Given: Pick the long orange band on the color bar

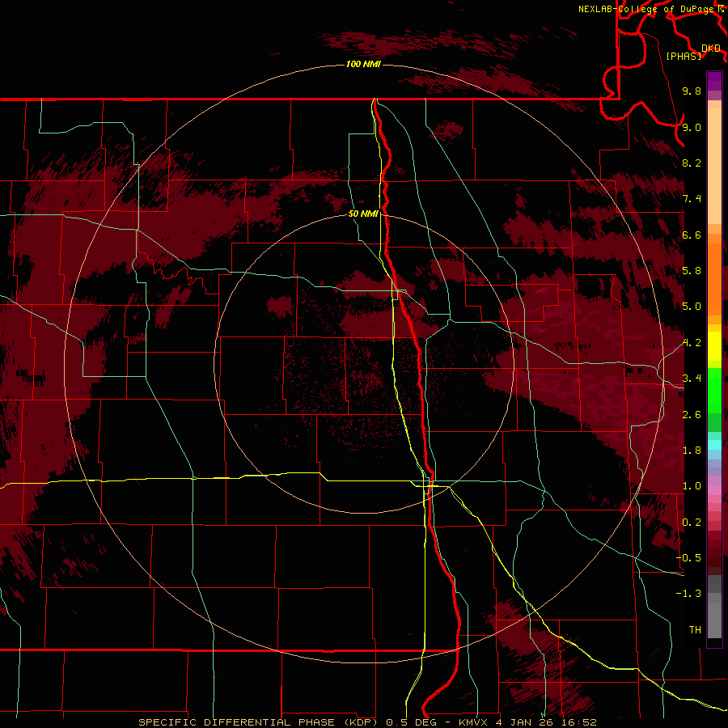Looking at the screenshot, I should pos(714,279).
